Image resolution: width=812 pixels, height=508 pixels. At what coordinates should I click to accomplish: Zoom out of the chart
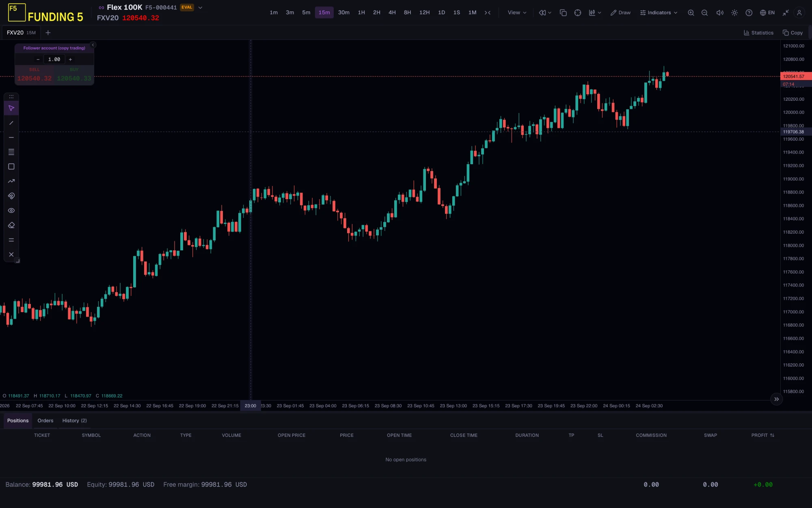click(705, 13)
